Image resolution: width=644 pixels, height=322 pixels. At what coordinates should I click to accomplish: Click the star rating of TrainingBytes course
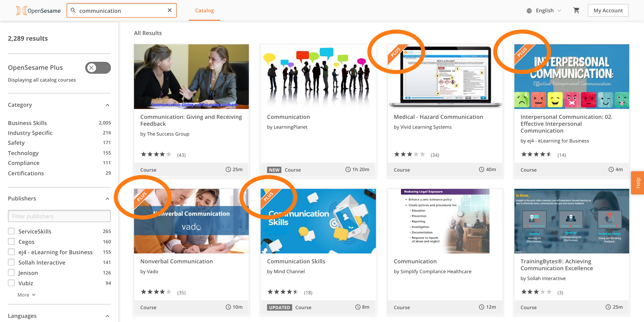coord(536,292)
